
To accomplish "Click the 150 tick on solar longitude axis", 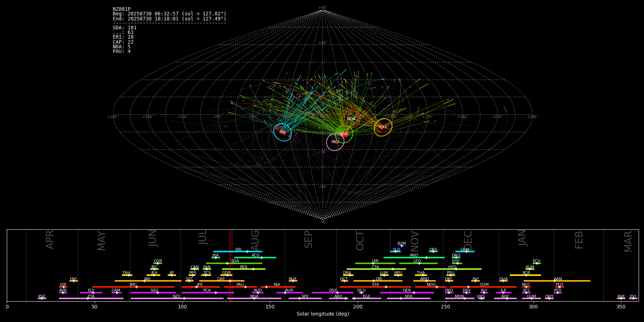I will [270, 307].
